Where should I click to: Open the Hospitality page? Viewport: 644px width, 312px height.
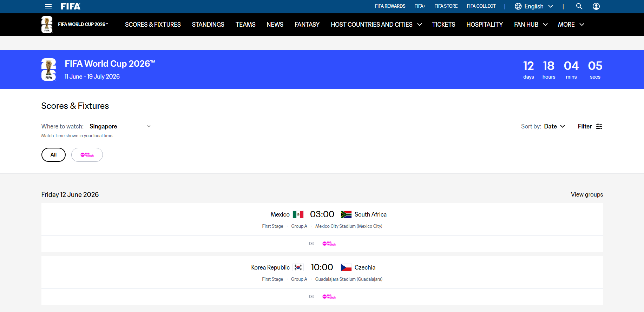(x=485, y=25)
